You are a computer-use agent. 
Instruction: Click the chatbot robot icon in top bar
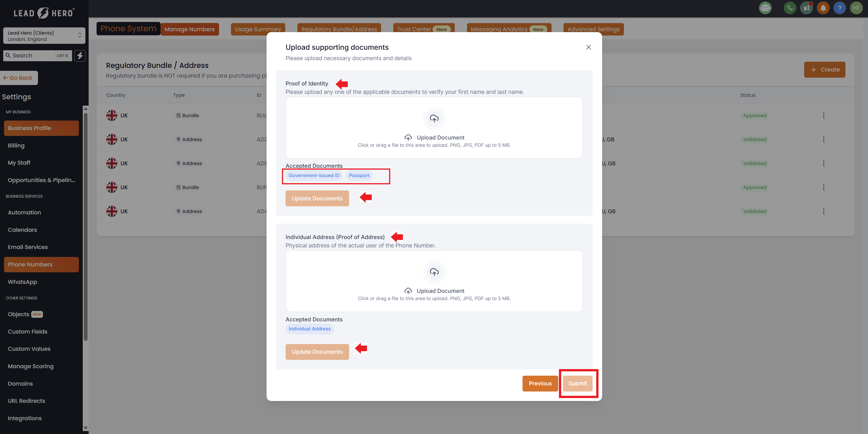pyautogui.click(x=765, y=8)
